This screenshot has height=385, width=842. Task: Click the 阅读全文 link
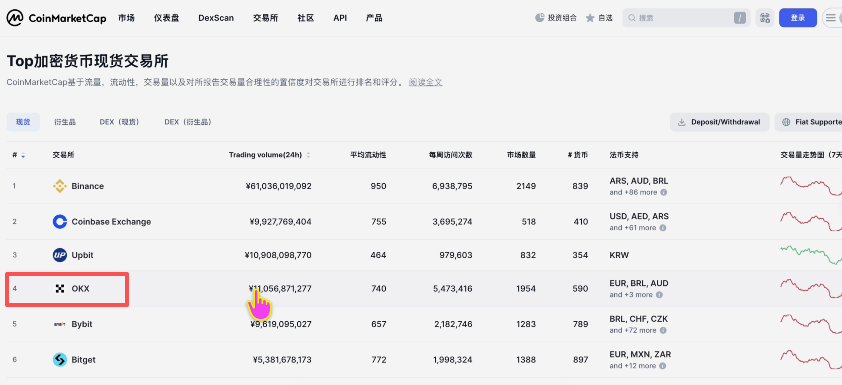pyautogui.click(x=425, y=82)
